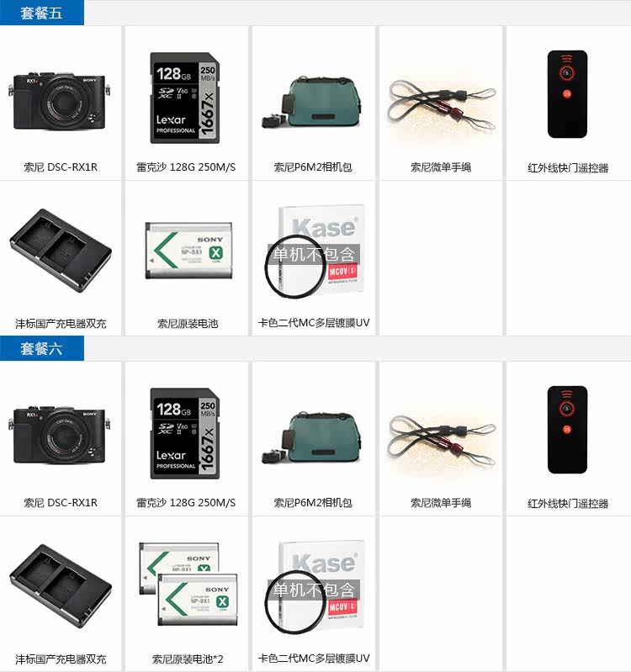View the two Sony batteries image in 套餐六
631x672 pixels.
pos(188,584)
